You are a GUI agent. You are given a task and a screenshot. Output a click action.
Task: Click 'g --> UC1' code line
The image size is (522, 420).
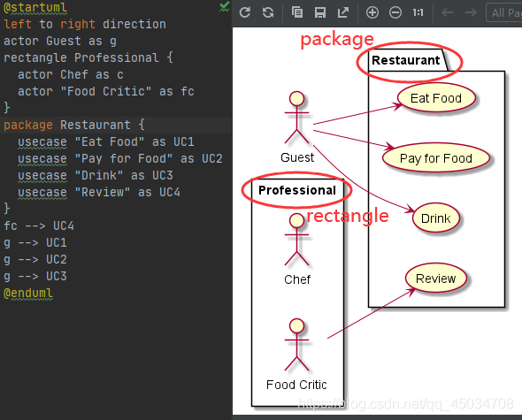tap(35, 242)
